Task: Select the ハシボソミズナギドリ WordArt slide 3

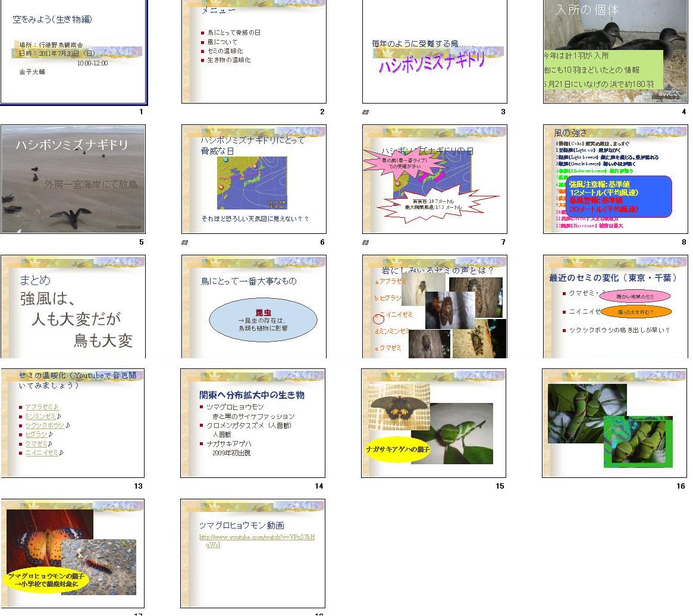Action: pyautogui.click(x=435, y=52)
